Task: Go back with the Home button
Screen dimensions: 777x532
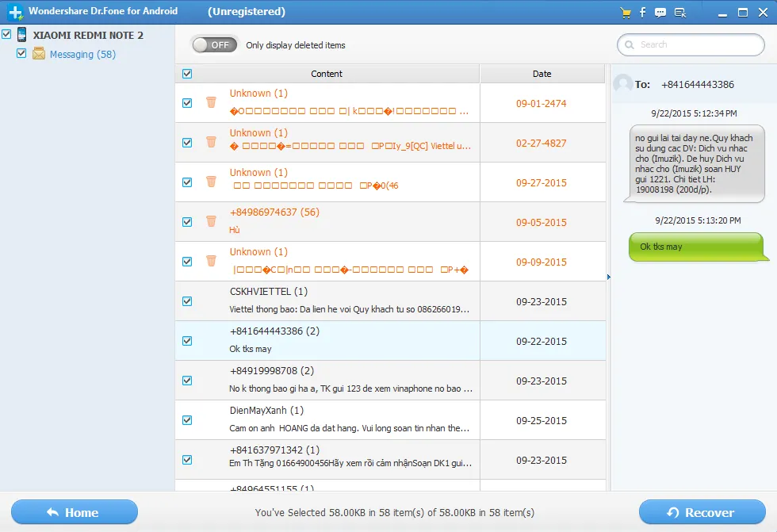Action: (x=75, y=512)
